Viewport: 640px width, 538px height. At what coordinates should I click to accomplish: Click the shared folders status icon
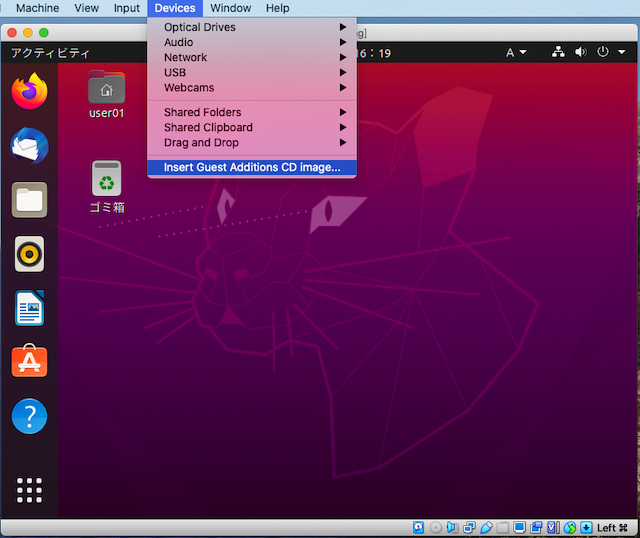click(x=503, y=527)
